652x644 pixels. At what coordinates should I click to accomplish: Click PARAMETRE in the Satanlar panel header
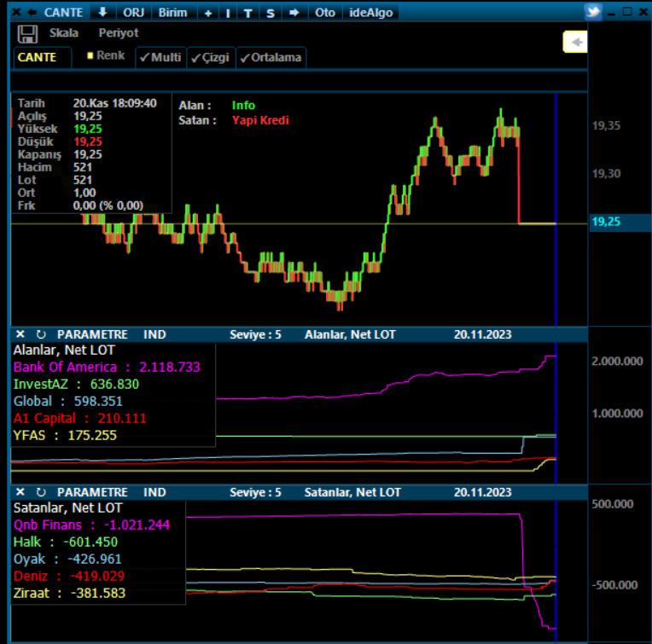pos(92,492)
